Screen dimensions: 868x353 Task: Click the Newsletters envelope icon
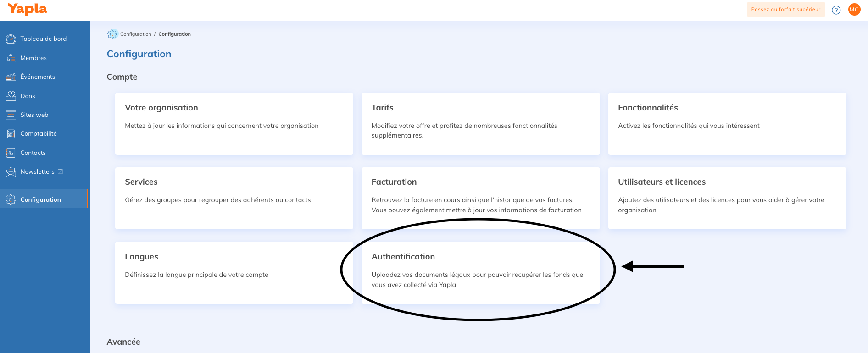click(x=11, y=172)
